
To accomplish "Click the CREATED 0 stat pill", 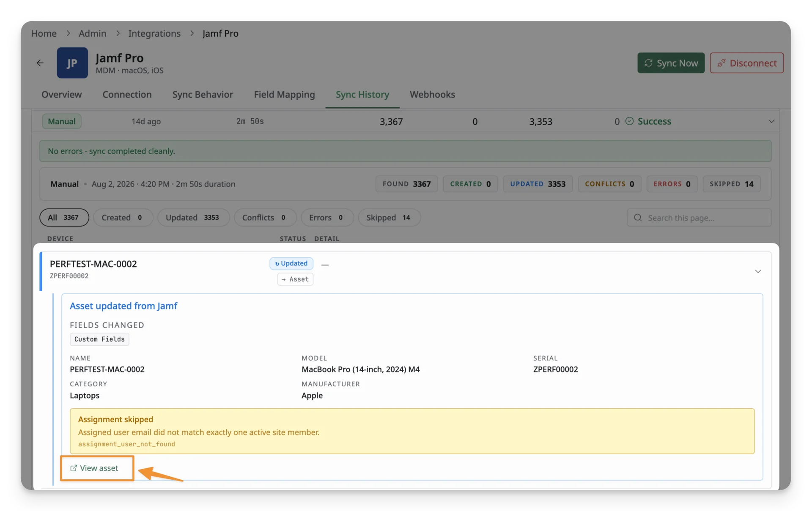I will 470,184.
